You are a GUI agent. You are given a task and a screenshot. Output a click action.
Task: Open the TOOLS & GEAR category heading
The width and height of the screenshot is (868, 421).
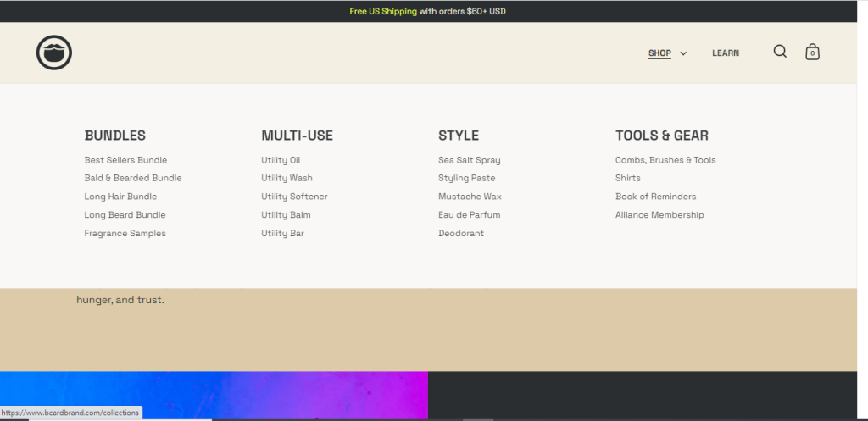point(661,136)
